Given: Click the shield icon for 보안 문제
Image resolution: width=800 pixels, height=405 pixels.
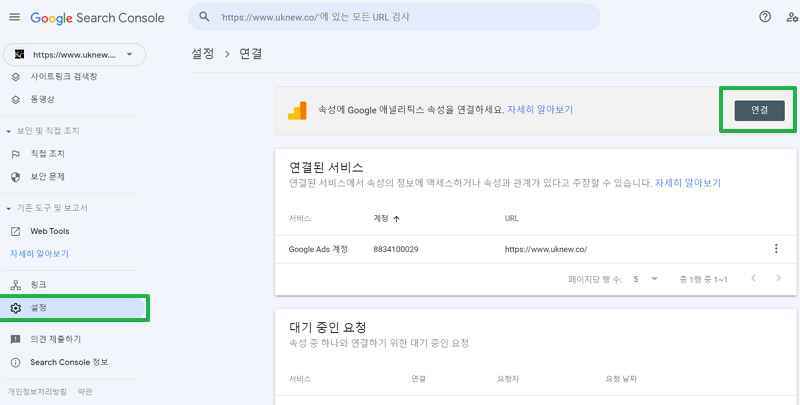Looking at the screenshot, I should (16, 177).
